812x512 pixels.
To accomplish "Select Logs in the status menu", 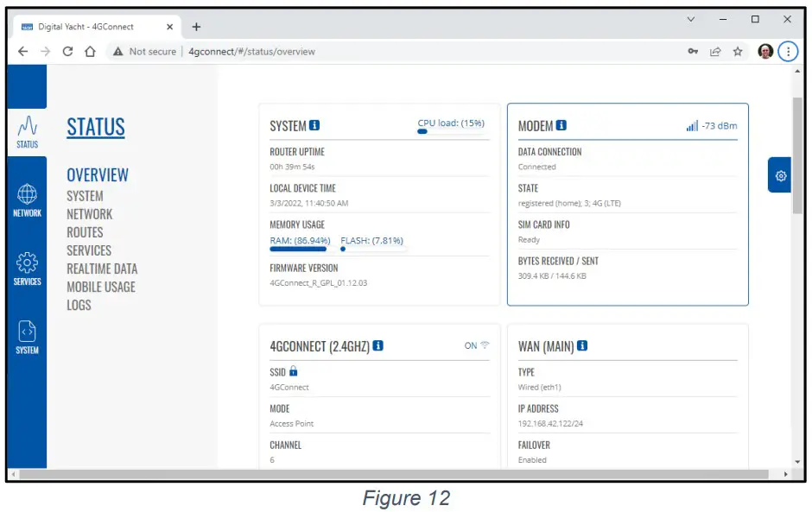I will click(79, 305).
